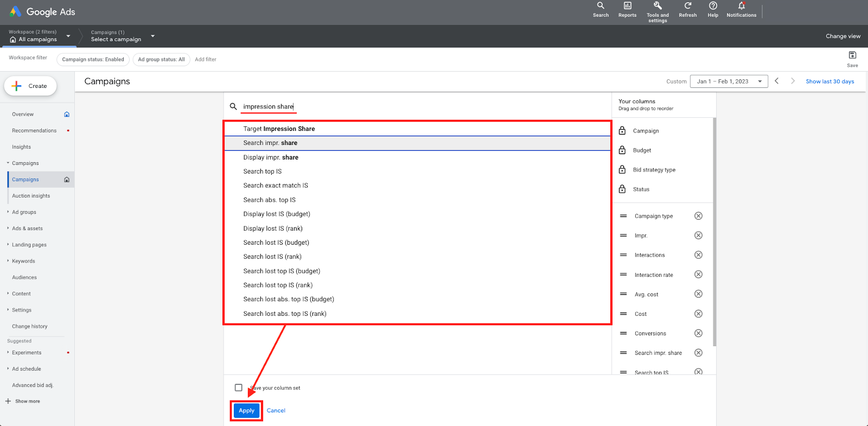Image resolution: width=868 pixels, height=426 pixels.
Task: Click the Your columns panel scrollbar
Action: (714, 232)
